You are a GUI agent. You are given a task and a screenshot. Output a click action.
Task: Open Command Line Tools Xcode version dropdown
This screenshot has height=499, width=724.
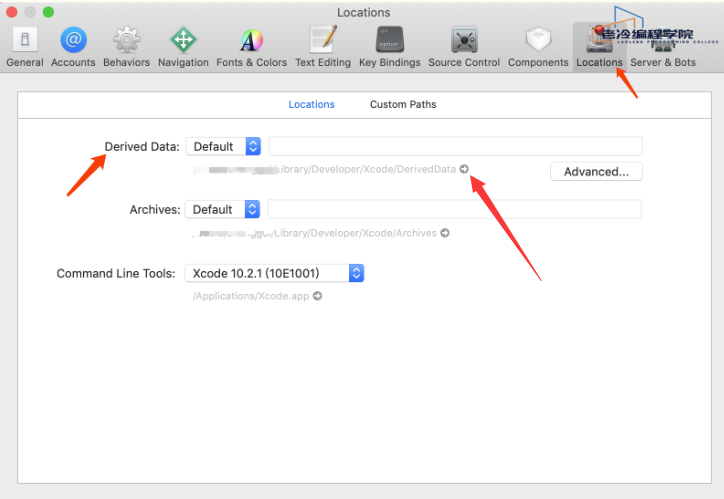(274, 273)
